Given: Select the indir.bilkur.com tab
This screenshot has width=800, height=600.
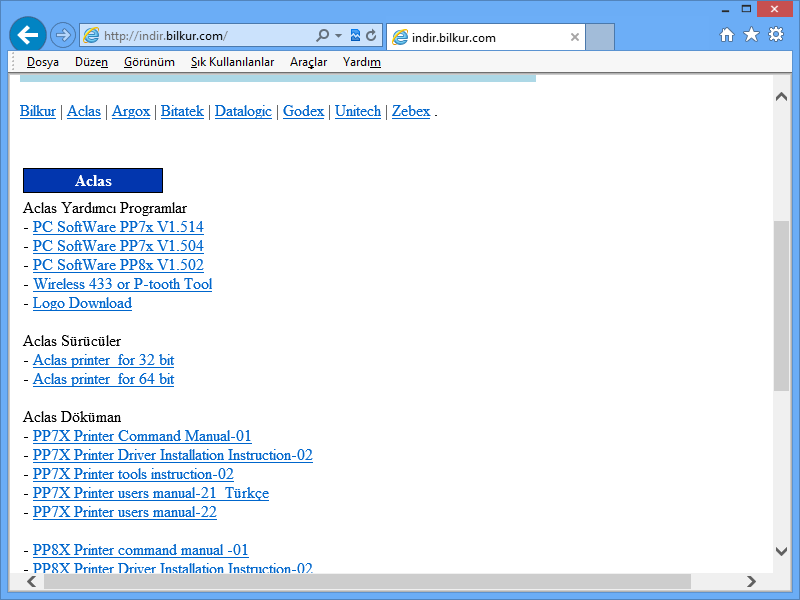Looking at the screenshot, I should [x=486, y=37].
